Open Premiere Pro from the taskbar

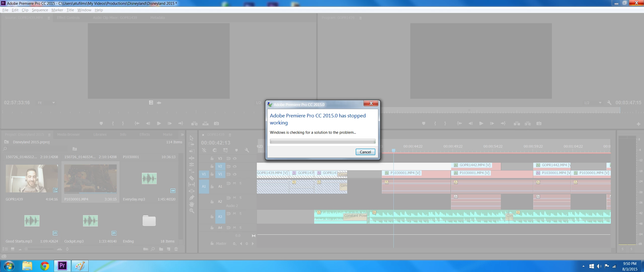[x=62, y=266]
